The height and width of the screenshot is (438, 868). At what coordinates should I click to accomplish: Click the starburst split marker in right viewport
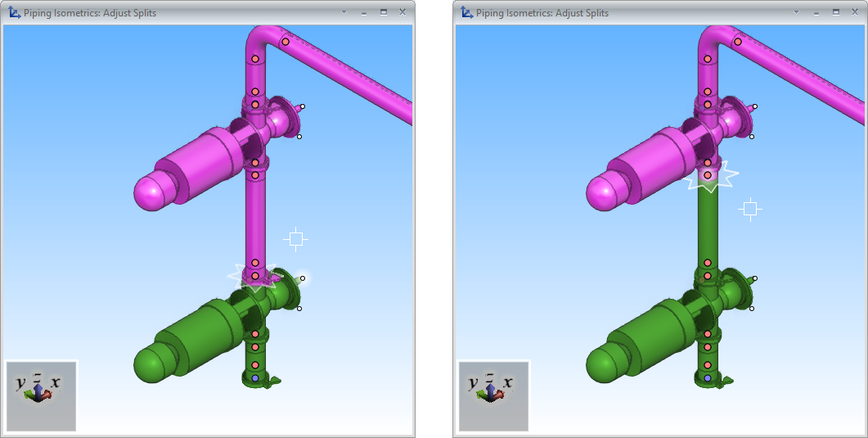(708, 176)
